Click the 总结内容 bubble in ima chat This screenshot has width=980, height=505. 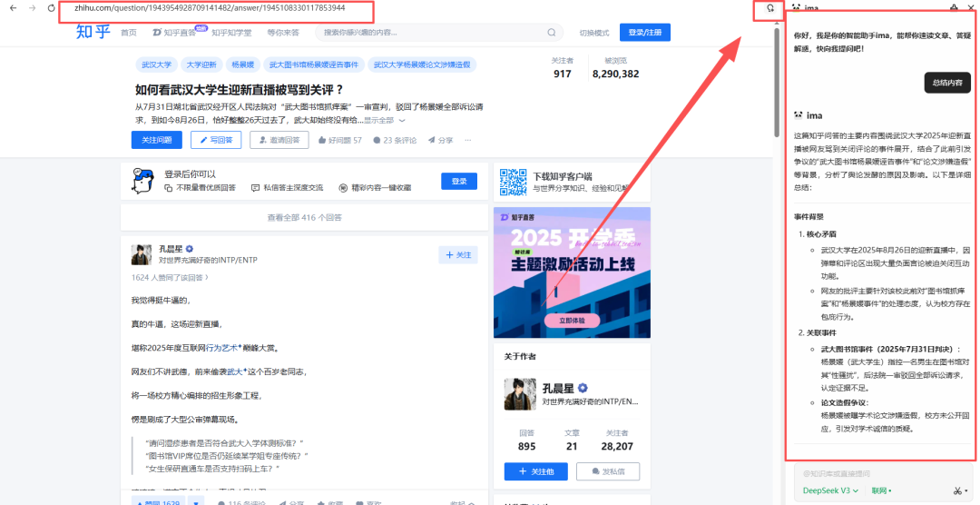pos(947,83)
